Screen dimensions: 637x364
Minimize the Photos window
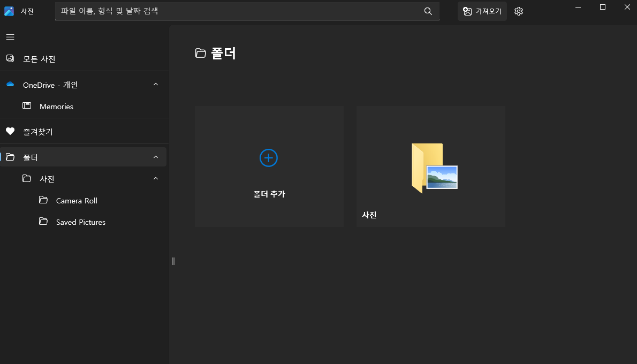[x=578, y=7]
